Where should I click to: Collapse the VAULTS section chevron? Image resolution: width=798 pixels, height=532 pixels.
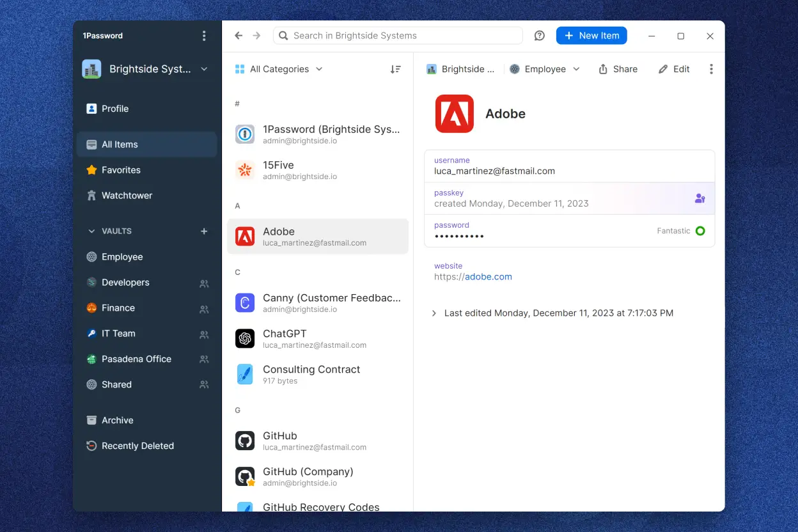tap(92, 231)
